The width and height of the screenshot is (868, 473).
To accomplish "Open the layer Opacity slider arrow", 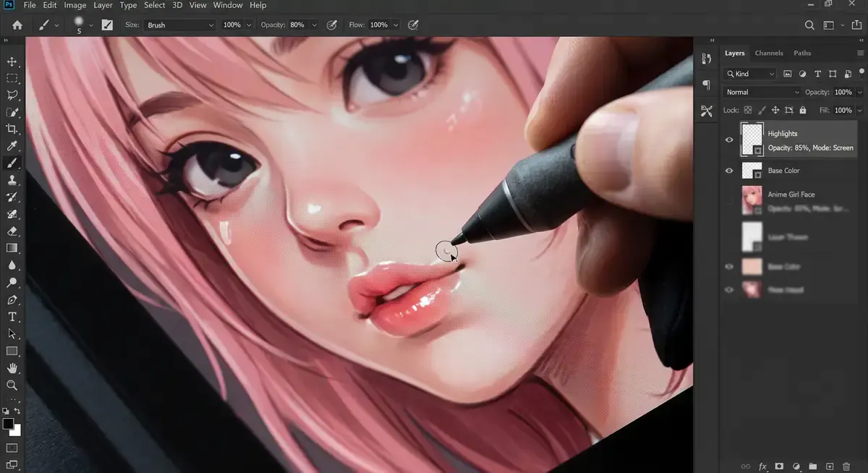I will pyautogui.click(x=859, y=93).
